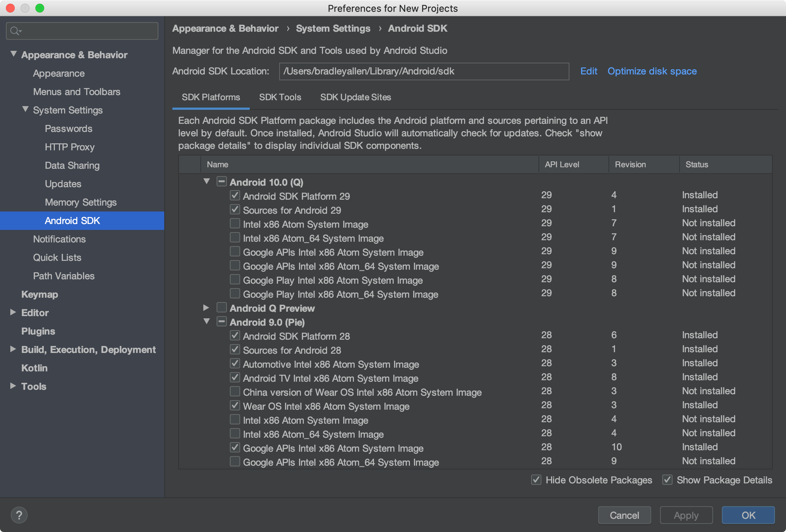Click the help question mark icon
This screenshot has width=786, height=532.
coord(19,515)
